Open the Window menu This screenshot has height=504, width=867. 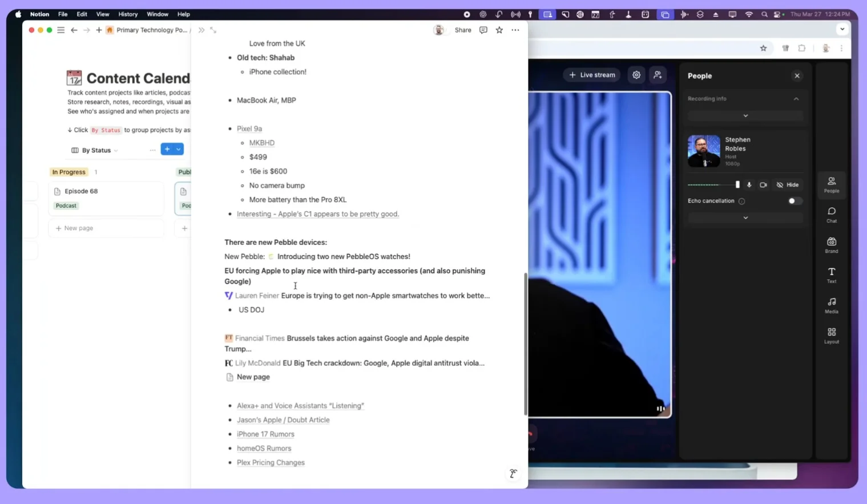(158, 14)
